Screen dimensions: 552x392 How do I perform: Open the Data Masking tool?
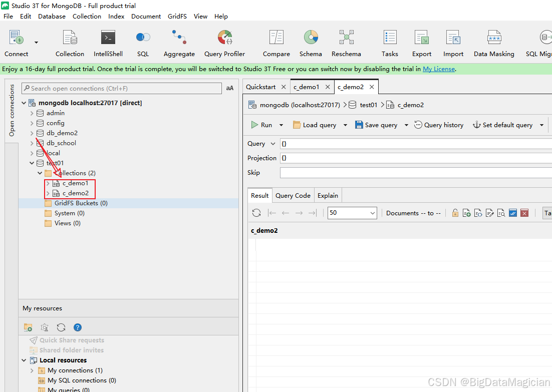pyautogui.click(x=494, y=44)
